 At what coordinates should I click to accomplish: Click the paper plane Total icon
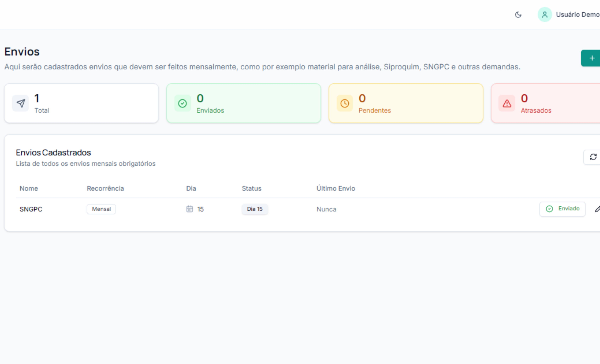click(21, 103)
